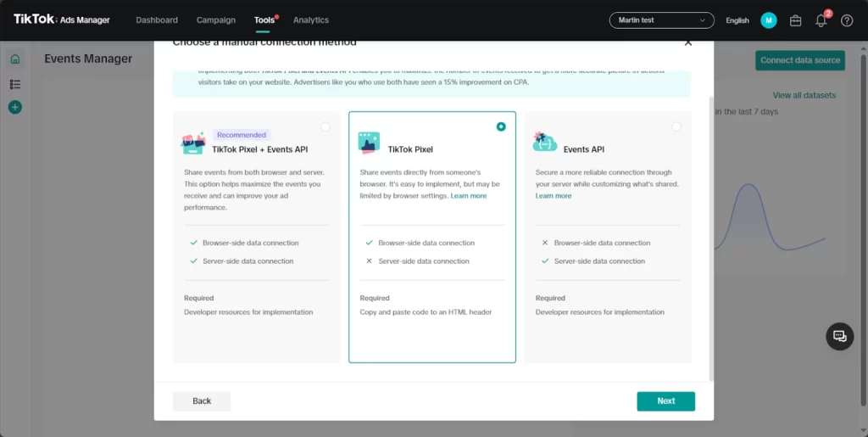Open the chat support bubble
868x437 pixels.
840,336
